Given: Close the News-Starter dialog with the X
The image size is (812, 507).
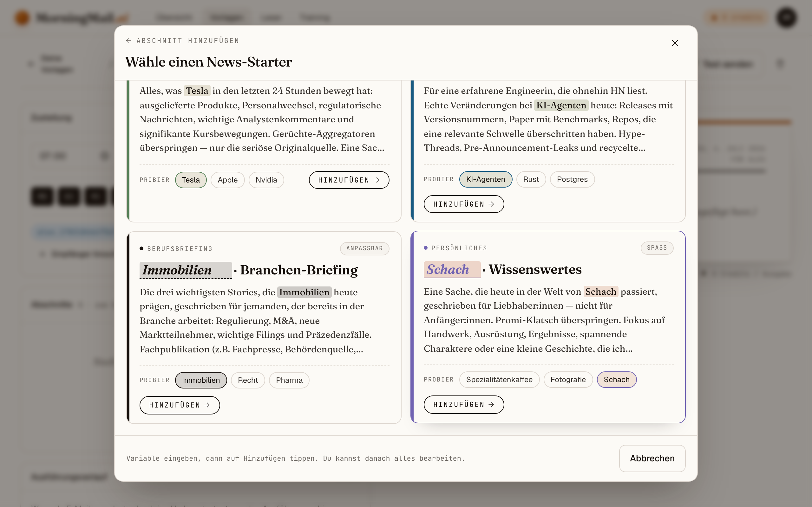Looking at the screenshot, I should click(x=675, y=43).
